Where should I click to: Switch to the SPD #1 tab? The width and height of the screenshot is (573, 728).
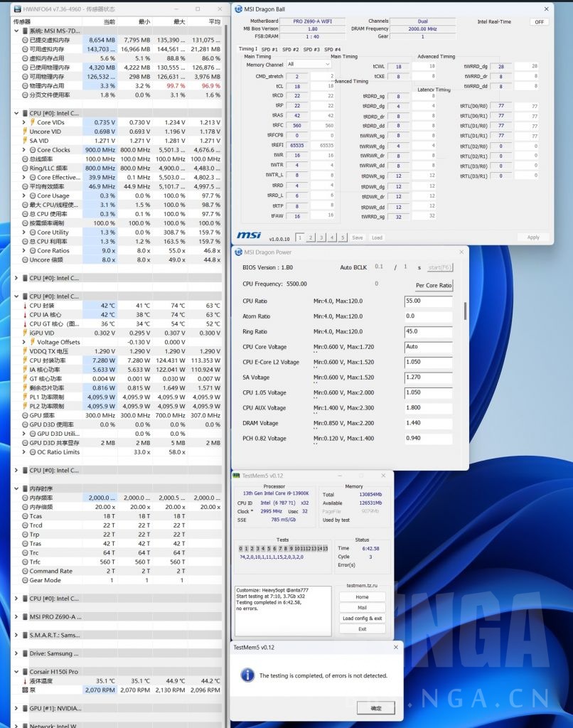point(270,49)
